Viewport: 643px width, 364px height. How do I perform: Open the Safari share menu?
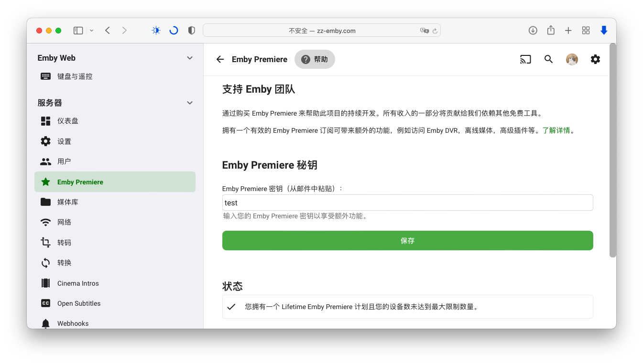click(551, 30)
